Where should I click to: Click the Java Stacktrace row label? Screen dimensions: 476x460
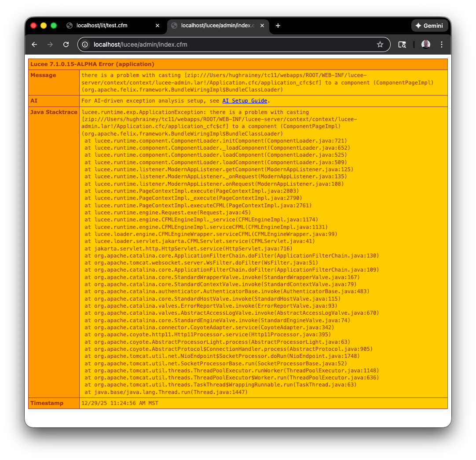click(x=53, y=112)
